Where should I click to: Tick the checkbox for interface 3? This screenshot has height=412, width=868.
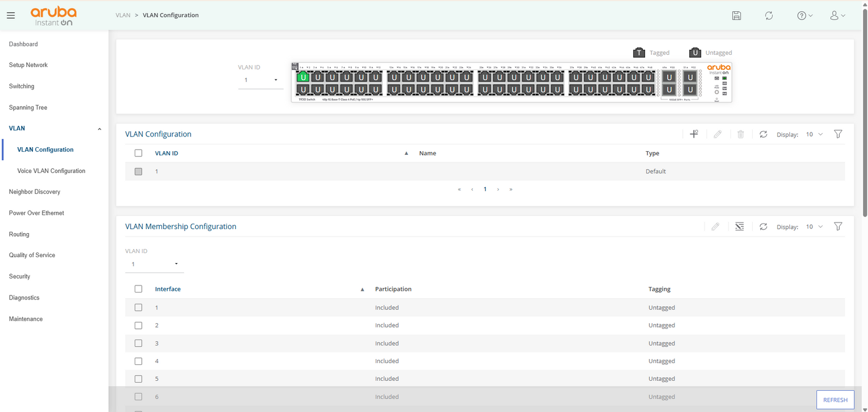138,343
